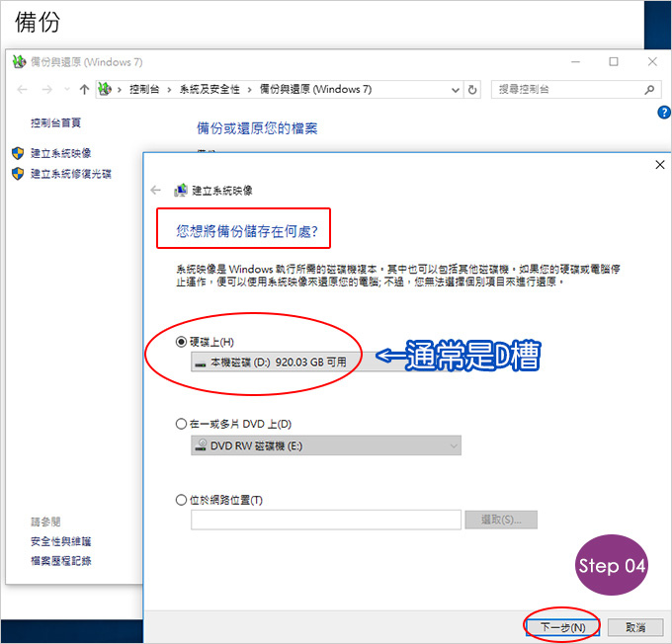Close the 建立系統映像 wizard dialog
The width and height of the screenshot is (672, 644).
(660, 165)
